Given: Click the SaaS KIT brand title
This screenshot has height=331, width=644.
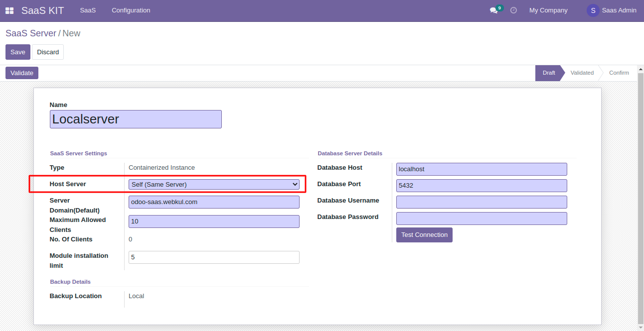Looking at the screenshot, I should click(42, 10).
